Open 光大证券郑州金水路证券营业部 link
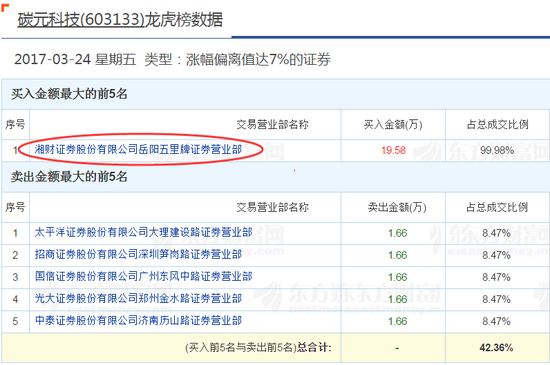The image size is (550, 365). point(138,299)
